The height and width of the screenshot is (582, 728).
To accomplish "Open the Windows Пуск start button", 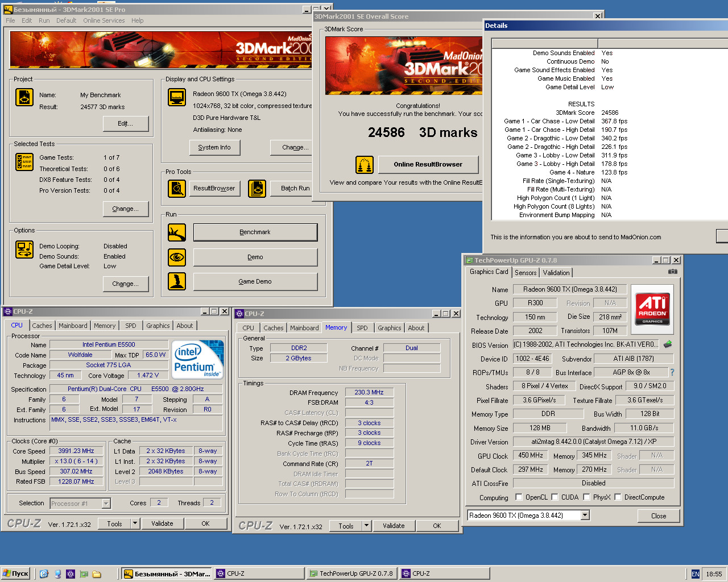I will [15, 573].
